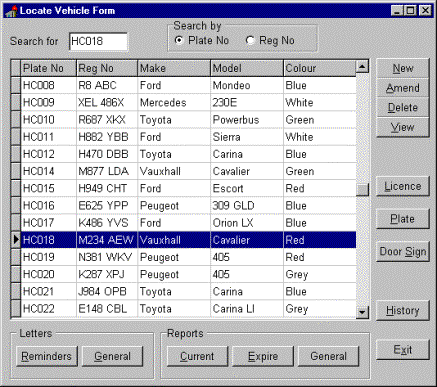Click the Sierra model cell
This screenshot has width=437, height=387.
(247, 137)
